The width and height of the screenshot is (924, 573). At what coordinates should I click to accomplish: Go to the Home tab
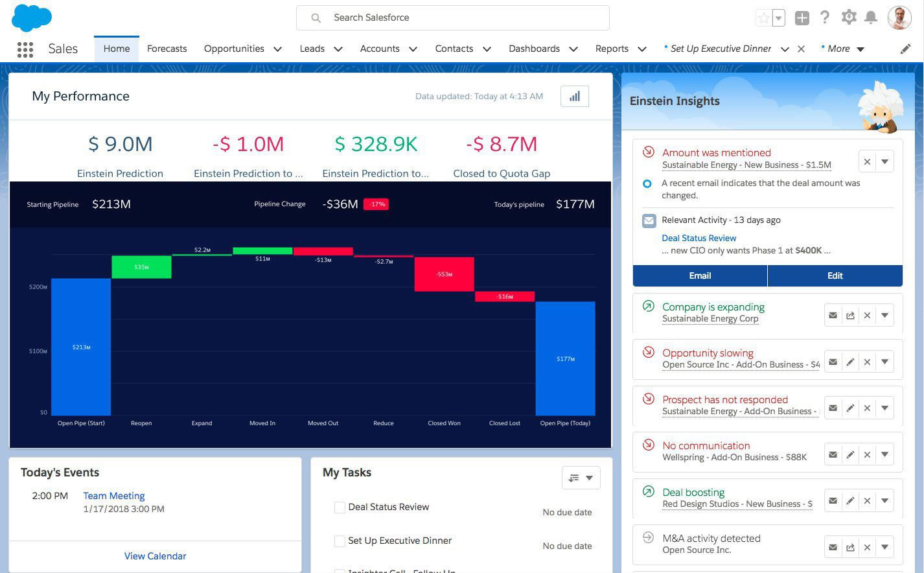click(x=117, y=49)
